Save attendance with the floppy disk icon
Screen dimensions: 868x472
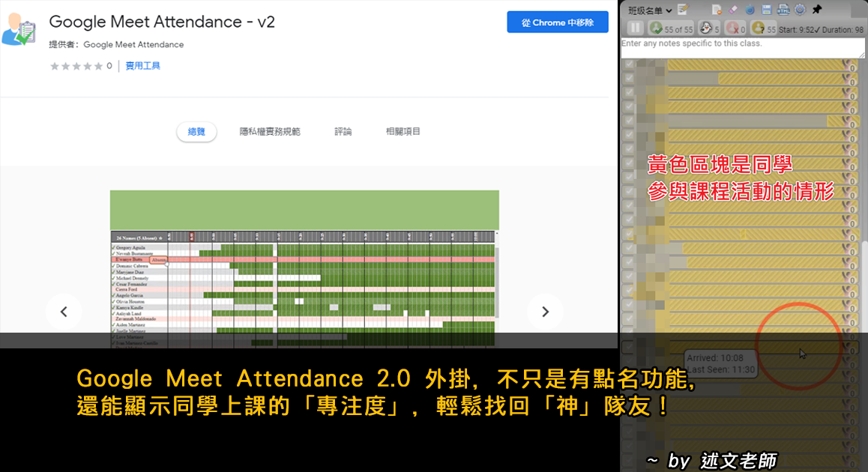click(767, 10)
